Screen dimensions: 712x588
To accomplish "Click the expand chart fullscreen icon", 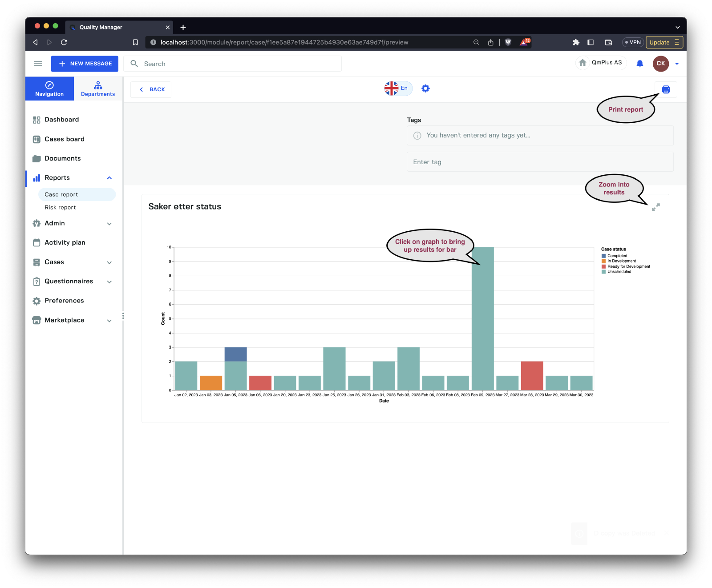I will 655,207.
